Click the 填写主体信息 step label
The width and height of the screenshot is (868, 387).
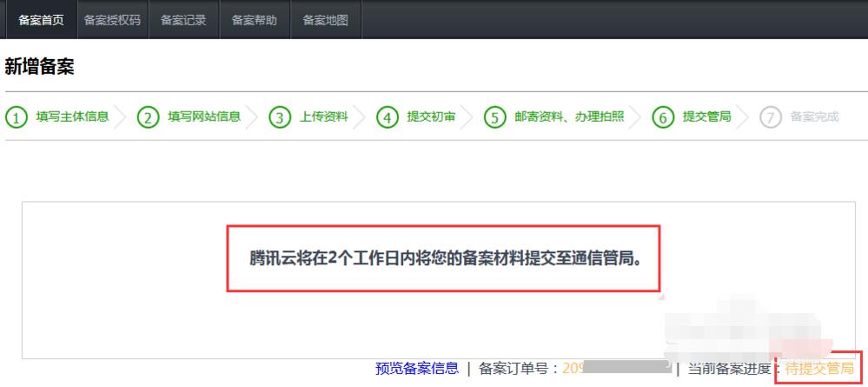coord(72,117)
